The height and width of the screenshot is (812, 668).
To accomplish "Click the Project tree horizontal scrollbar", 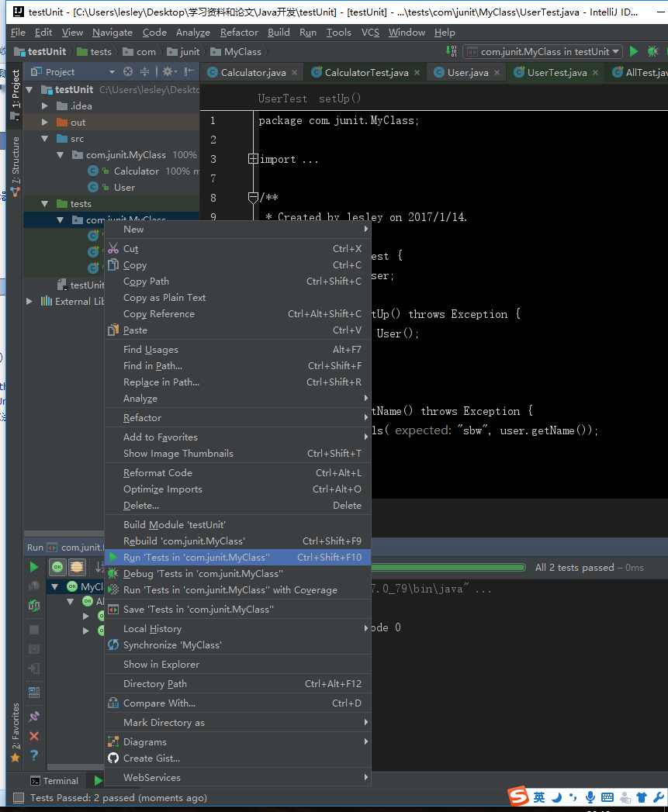I will pyautogui.click(x=64, y=534).
